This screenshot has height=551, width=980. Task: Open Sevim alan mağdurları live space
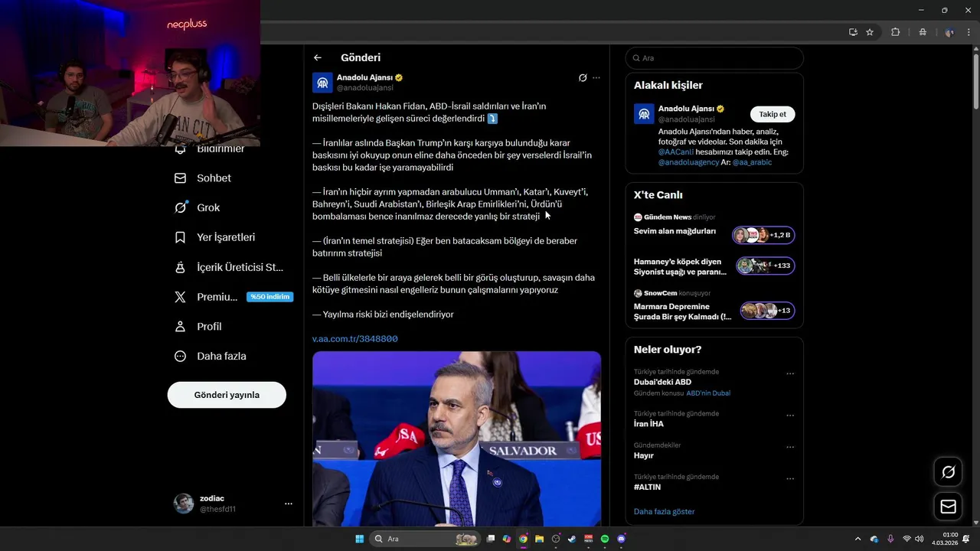click(675, 231)
